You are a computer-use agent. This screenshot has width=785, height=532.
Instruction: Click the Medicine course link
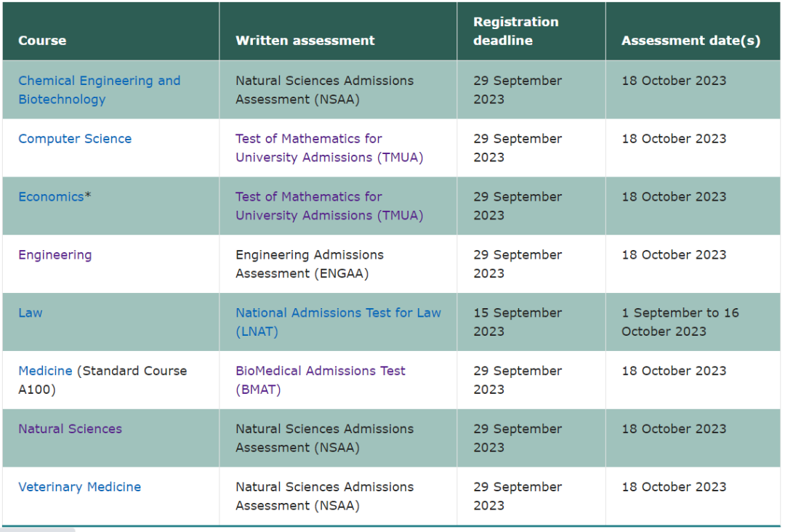pyautogui.click(x=45, y=371)
